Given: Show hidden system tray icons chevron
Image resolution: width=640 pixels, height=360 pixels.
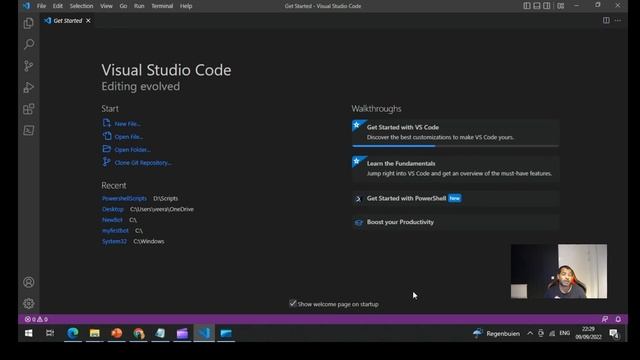Looking at the screenshot, I should click(x=530, y=333).
